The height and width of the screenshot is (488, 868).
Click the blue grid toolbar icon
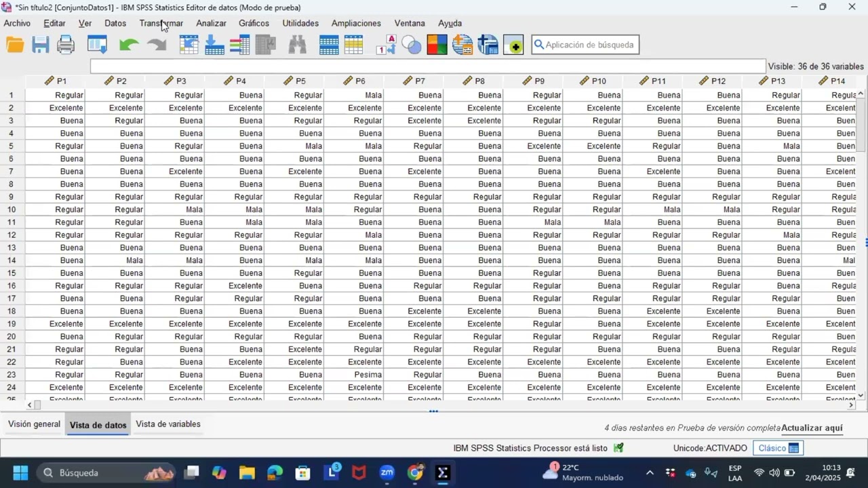[x=329, y=45]
